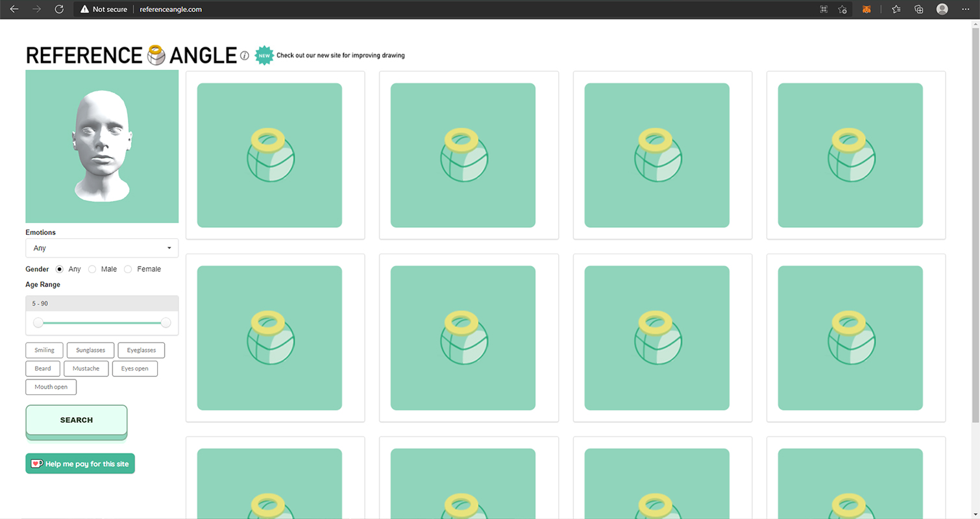The height and width of the screenshot is (519, 980).
Task: Open browser Collections panel
Action: coord(919,9)
